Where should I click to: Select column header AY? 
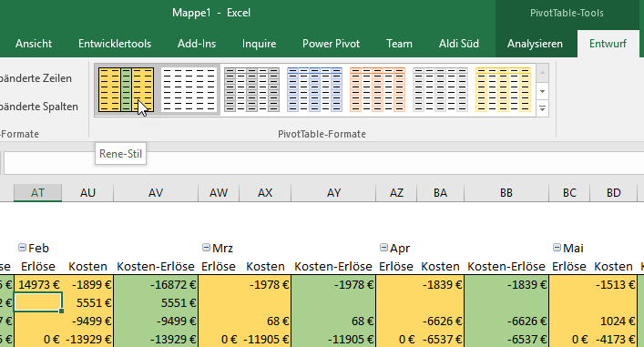click(333, 192)
